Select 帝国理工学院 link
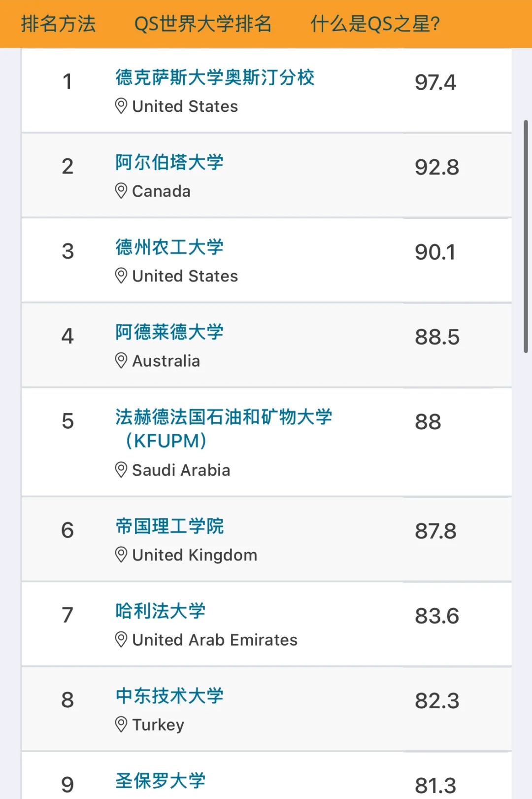 169,526
